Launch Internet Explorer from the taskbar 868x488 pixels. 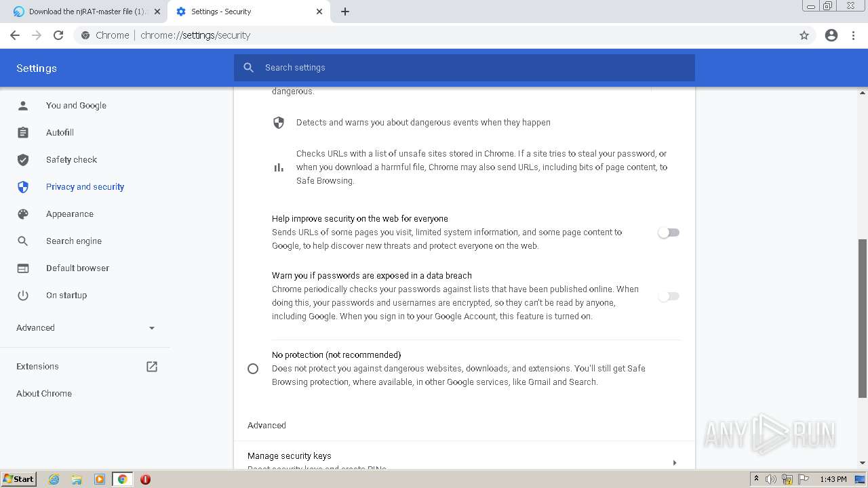tap(54, 479)
